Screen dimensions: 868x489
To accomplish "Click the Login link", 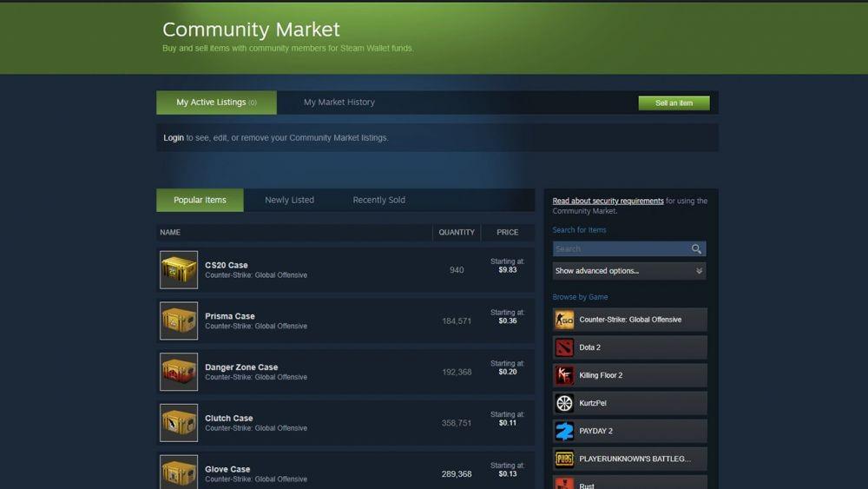I will 174,138.
